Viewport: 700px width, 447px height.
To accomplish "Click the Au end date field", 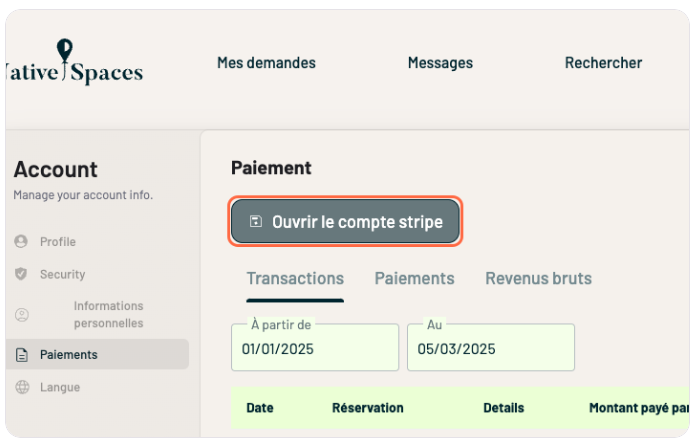I will (x=490, y=349).
